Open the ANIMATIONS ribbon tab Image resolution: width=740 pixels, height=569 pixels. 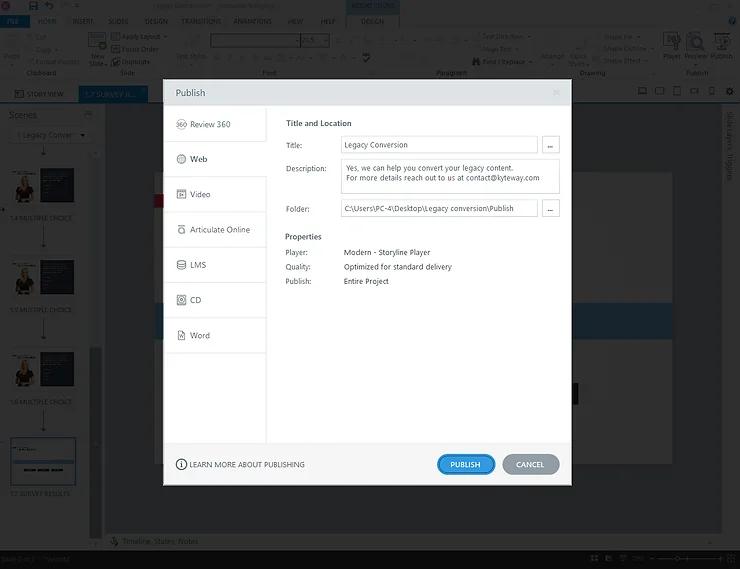click(x=252, y=21)
